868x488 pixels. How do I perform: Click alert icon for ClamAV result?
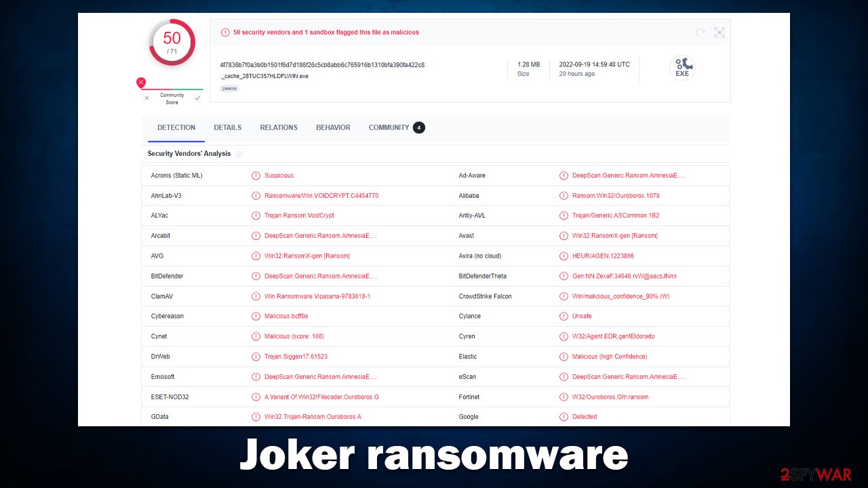coord(256,296)
